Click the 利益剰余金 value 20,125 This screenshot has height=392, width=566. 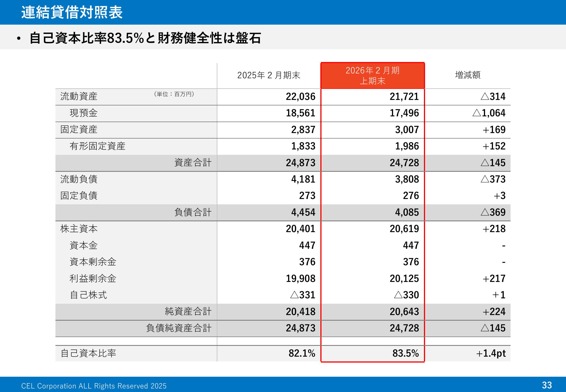(x=404, y=279)
